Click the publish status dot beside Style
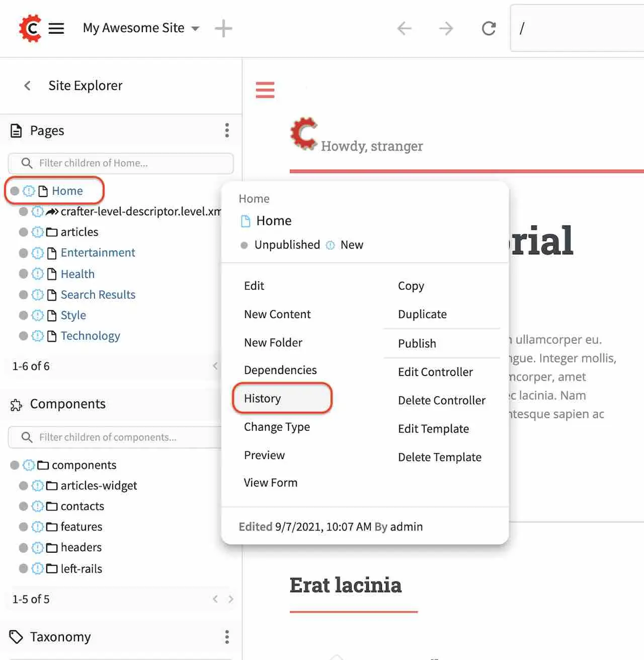Viewport: 644px width, 660px height. click(23, 315)
